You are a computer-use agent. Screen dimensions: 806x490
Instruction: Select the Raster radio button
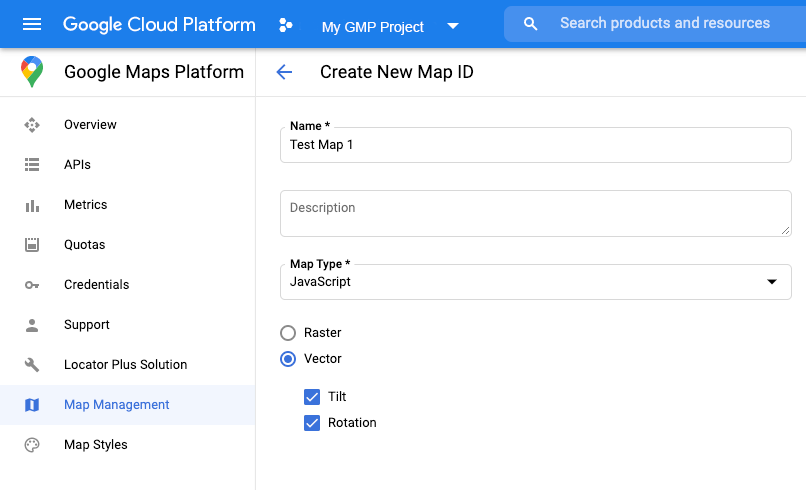[288, 333]
